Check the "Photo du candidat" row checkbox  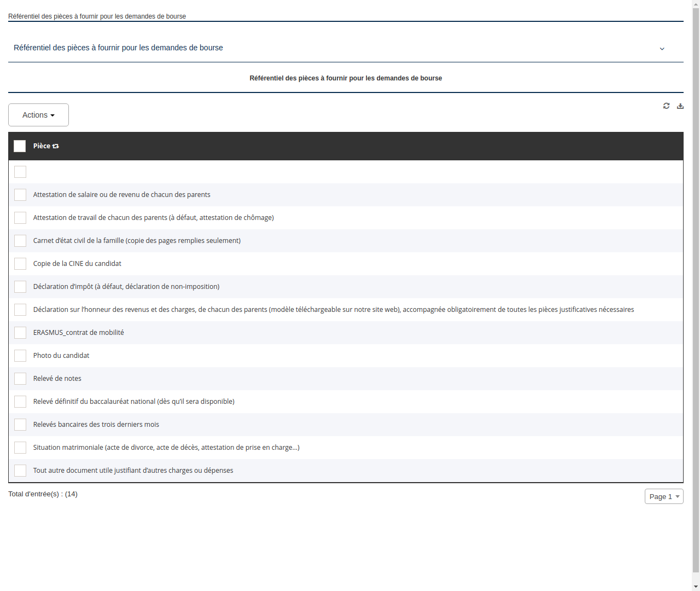(20, 355)
